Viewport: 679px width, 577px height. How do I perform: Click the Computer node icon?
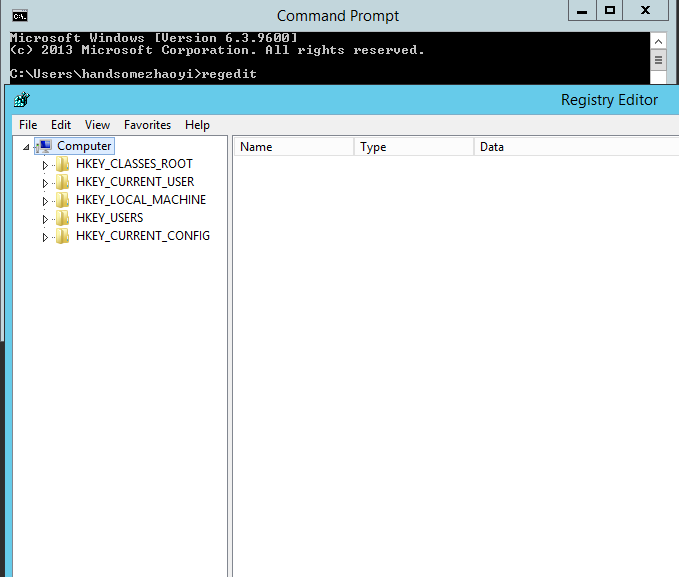45,146
